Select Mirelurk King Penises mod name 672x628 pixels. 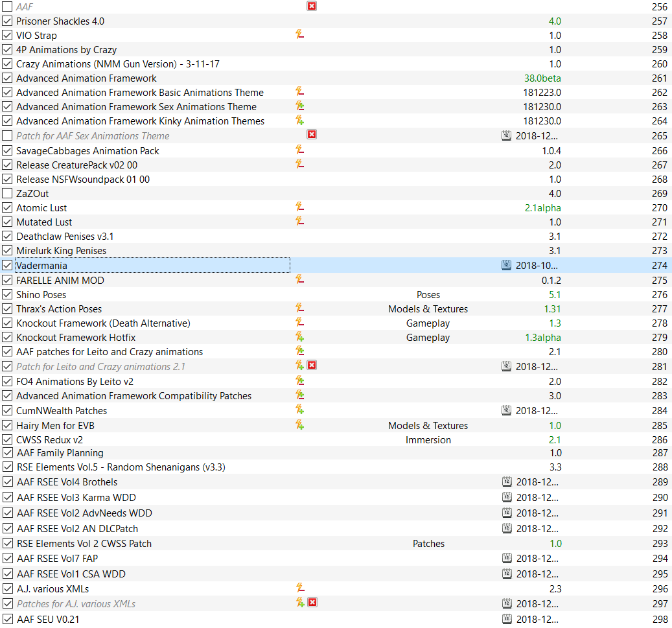coord(62,250)
